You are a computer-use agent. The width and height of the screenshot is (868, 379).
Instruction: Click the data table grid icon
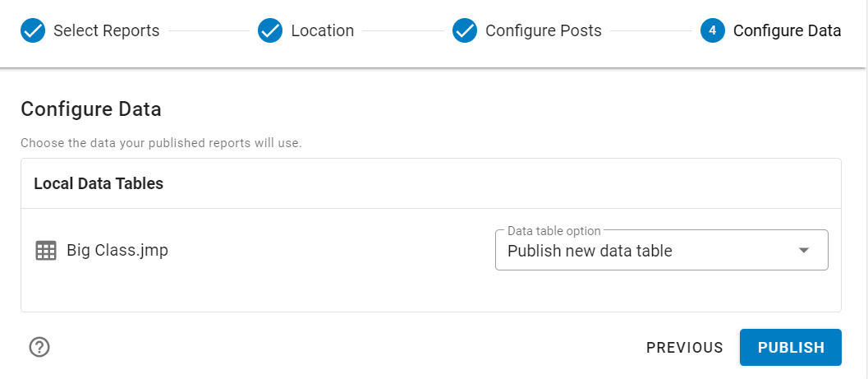(46, 251)
